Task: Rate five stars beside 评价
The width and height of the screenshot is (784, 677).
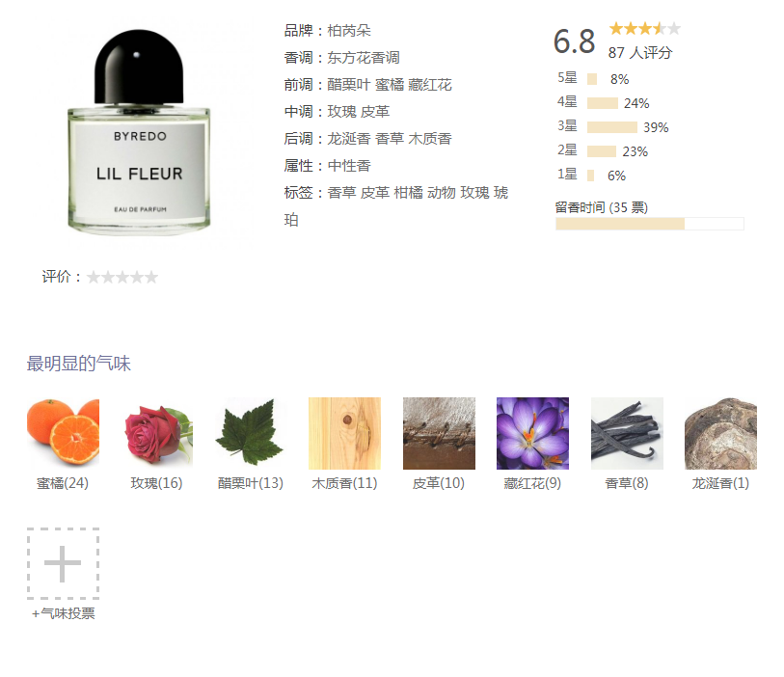Action: pos(151,277)
